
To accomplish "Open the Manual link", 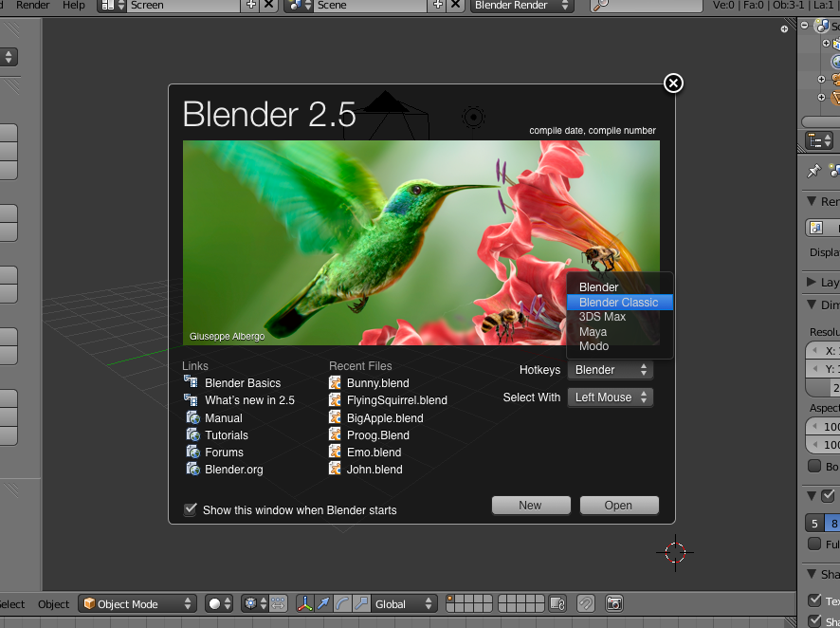I will (x=224, y=418).
